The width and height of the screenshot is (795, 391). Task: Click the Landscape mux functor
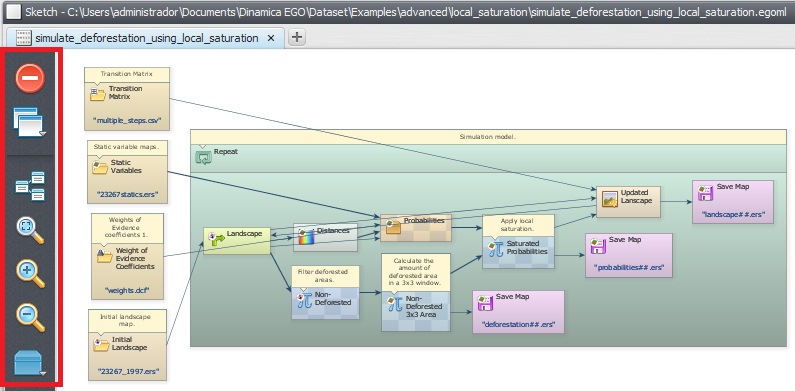click(237, 241)
